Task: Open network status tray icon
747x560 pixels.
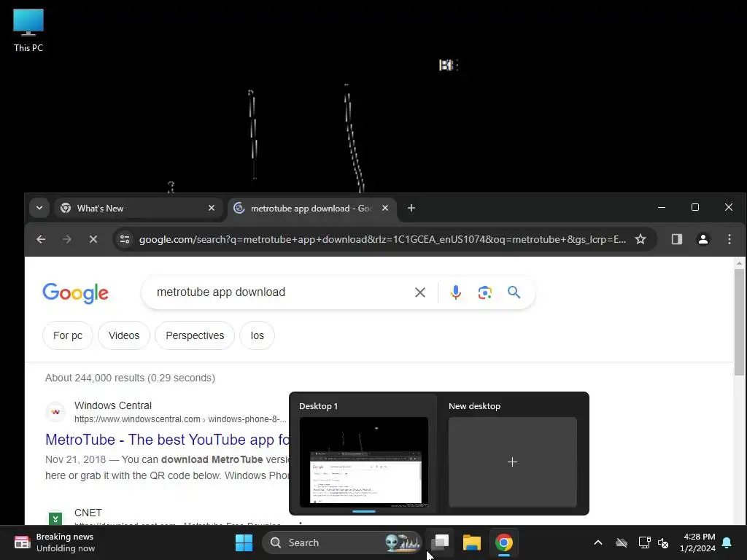Action: [x=644, y=542]
